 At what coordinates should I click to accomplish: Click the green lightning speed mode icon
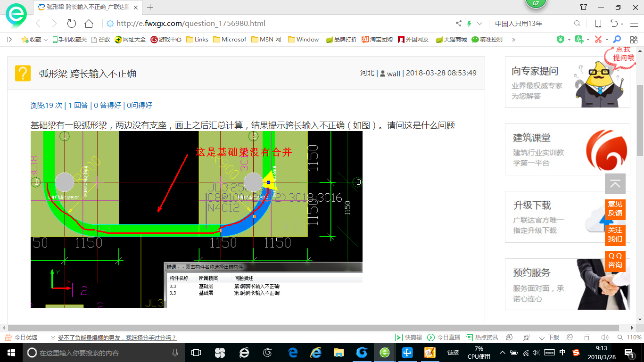coord(469,24)
